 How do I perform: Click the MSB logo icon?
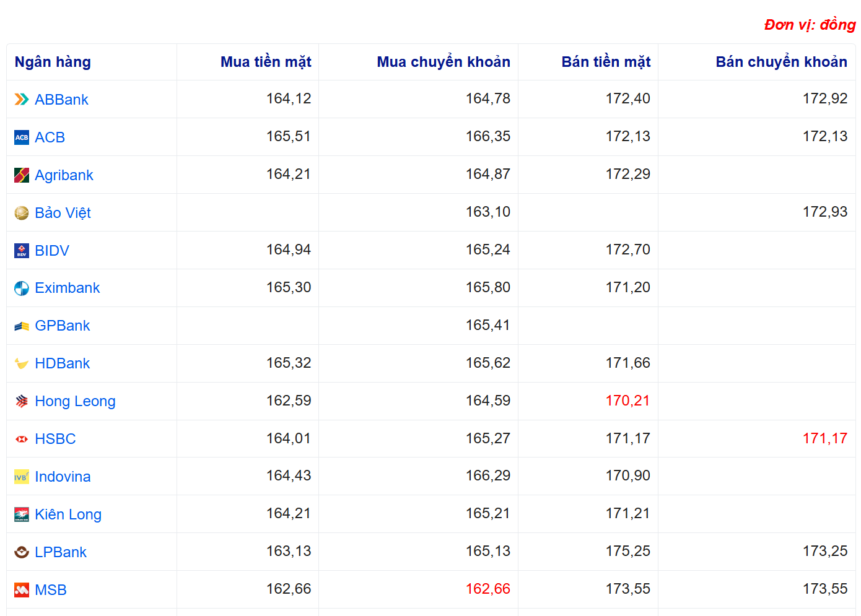point(22,590)
